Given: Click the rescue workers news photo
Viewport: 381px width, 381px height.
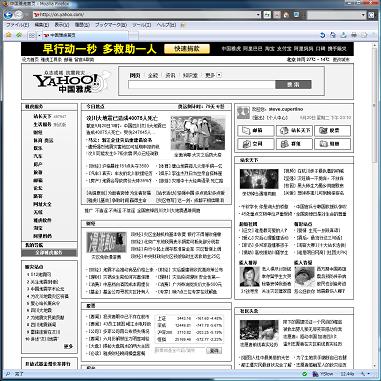Looking at the screenshot, I should pyautogui.click(x=198, y=133).
